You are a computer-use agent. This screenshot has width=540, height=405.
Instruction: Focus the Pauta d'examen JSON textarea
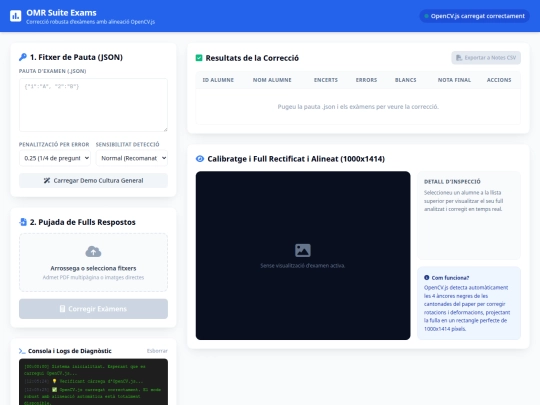(93, 105)
